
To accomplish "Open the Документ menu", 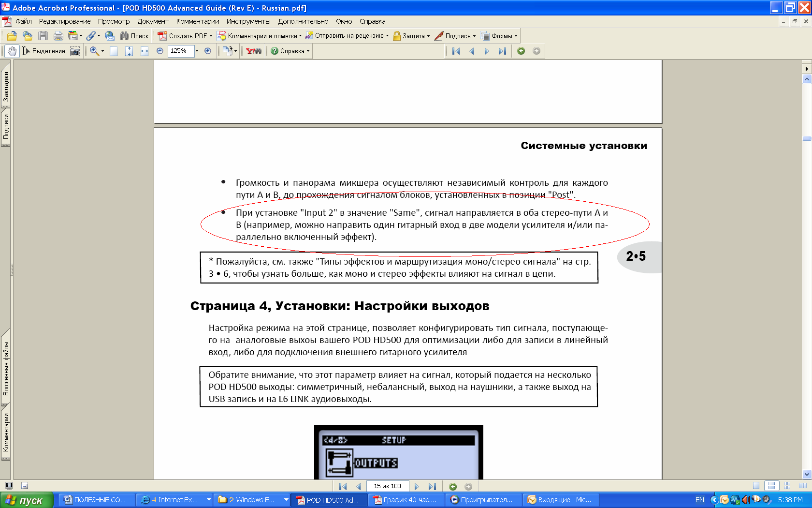I will 153,21.
